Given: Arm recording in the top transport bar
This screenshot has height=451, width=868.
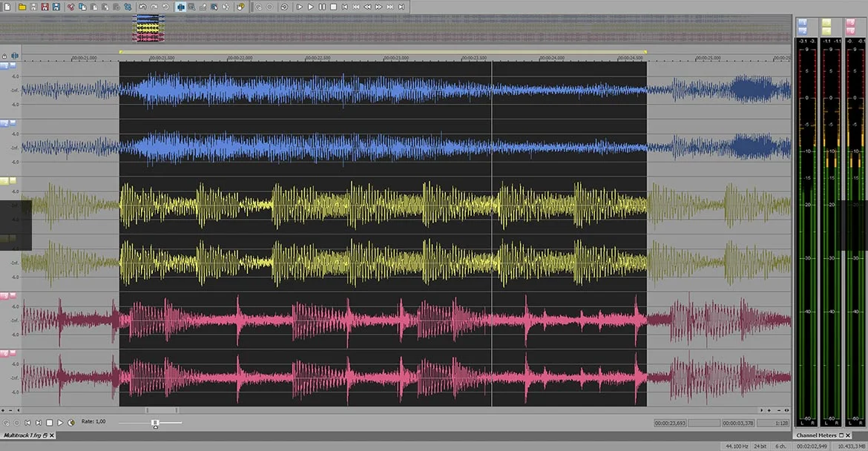Looking at the screenshot, I should pos(258,7).
